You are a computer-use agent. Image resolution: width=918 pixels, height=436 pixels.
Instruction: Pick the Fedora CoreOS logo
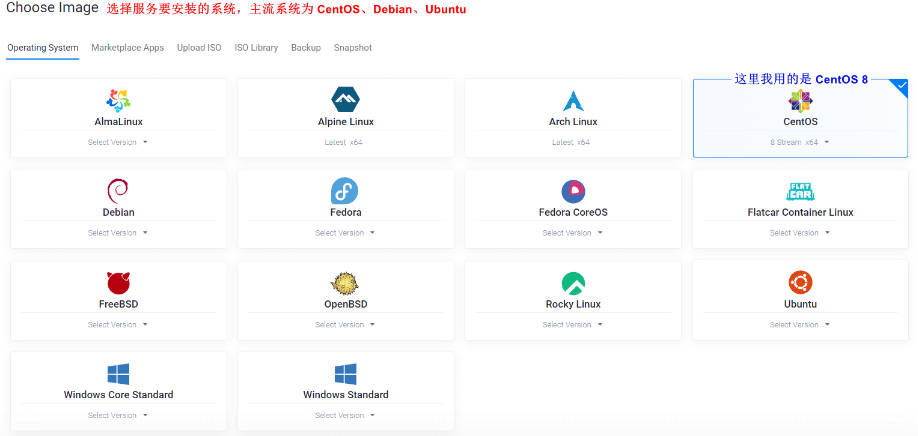point(573,191)
